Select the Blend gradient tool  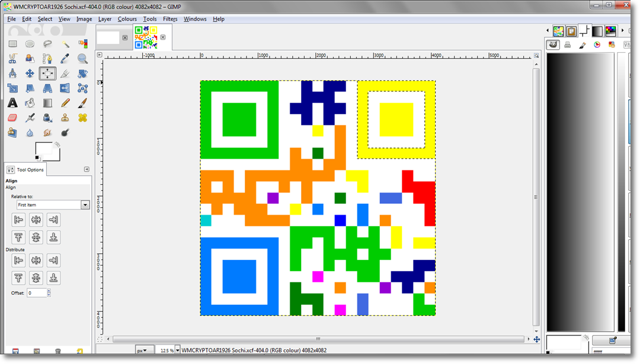[47, 103]
